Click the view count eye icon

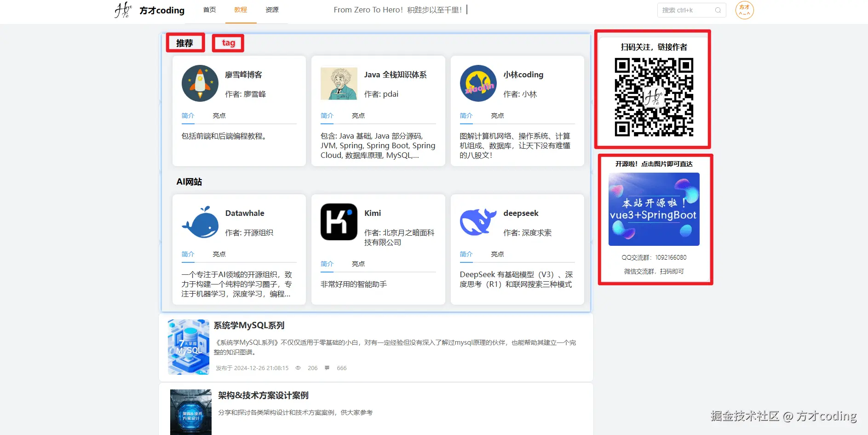click(298, 368)
